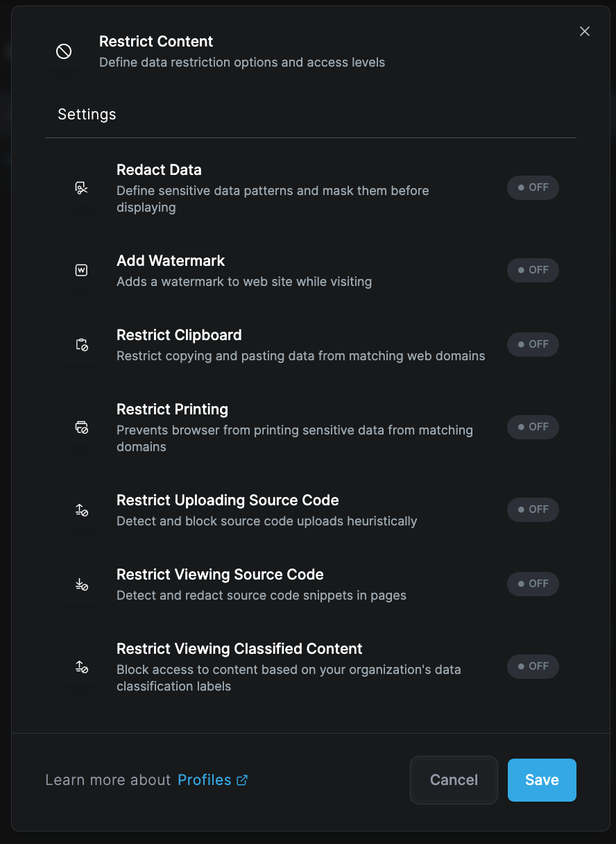Click the Restrict Content prohibition icon
The height and width of the screenshot is (844, 616).
pos(64,51)
